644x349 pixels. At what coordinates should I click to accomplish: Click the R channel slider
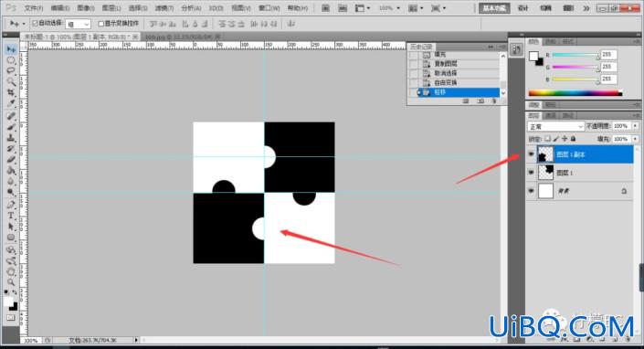pos(575,55)
